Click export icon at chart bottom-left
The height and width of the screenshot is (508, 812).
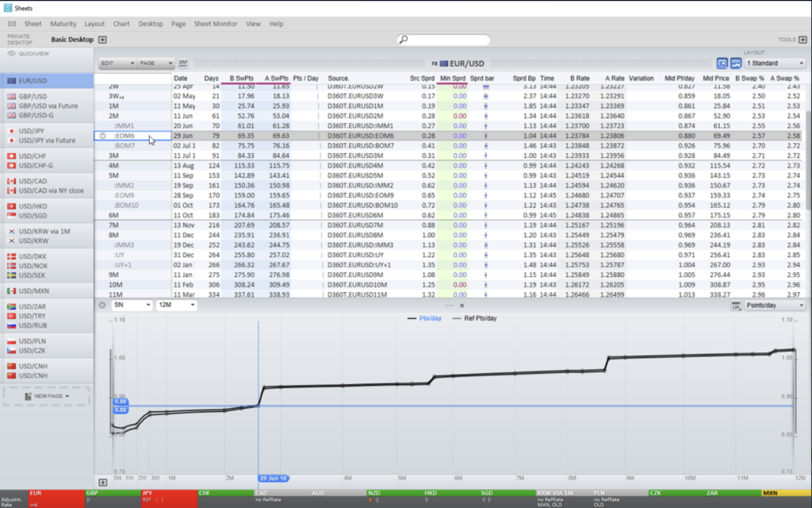point(102,482)
